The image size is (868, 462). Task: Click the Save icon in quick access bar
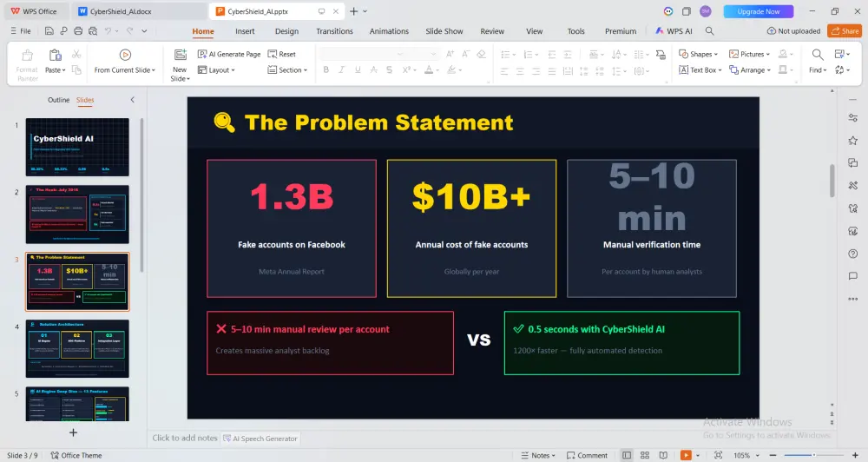coord(49,31)
